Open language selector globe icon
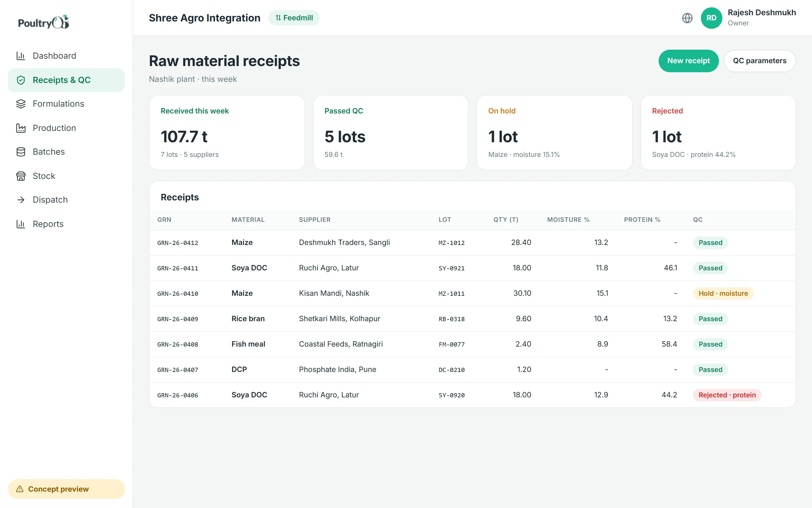This screenshot has width=812, height=508. click(687, 18)
